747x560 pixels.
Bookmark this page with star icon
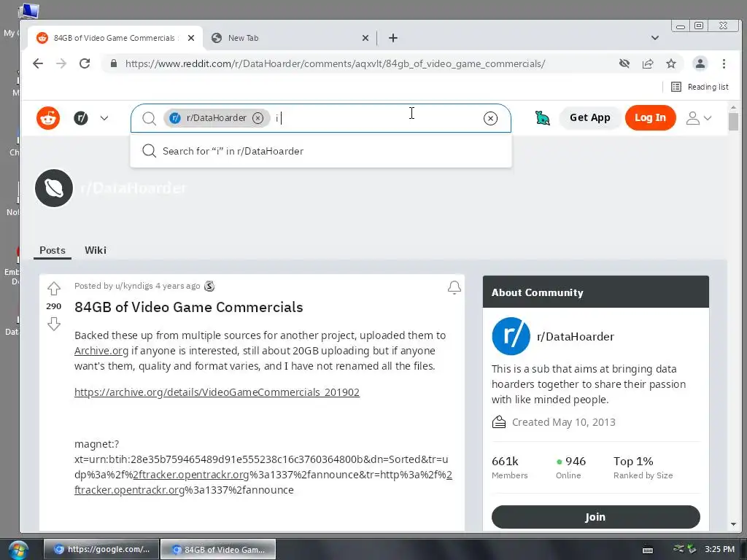(x=671, y=63)
